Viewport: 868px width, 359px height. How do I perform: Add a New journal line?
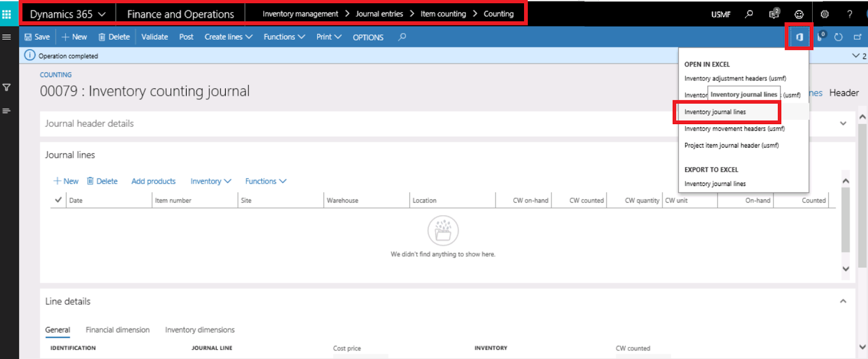click(66, 181)
